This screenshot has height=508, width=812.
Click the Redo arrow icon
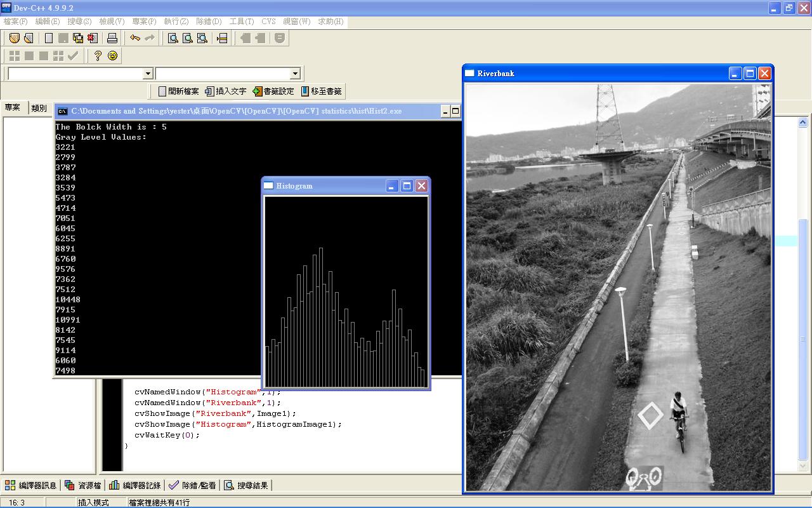[x=150, y=38]
